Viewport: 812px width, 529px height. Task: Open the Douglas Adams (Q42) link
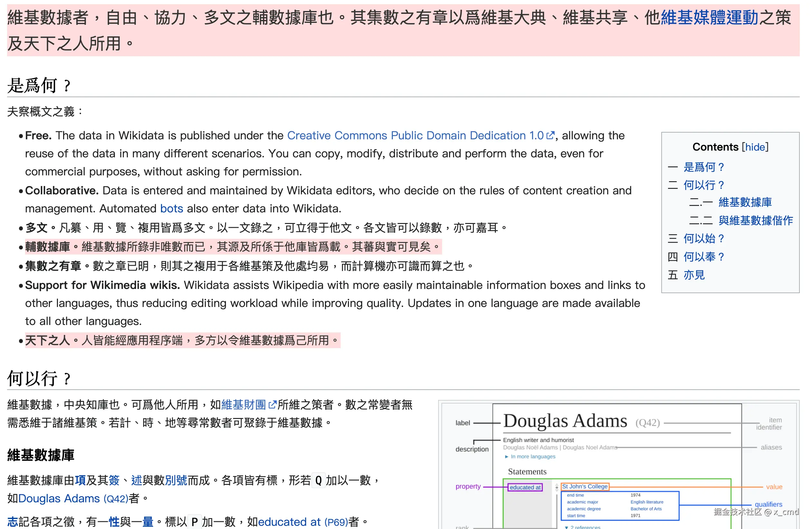click(73, 499)
